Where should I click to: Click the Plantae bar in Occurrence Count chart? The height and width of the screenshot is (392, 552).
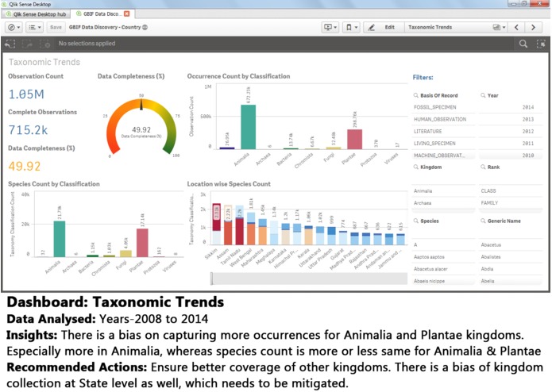pos(355,139)
